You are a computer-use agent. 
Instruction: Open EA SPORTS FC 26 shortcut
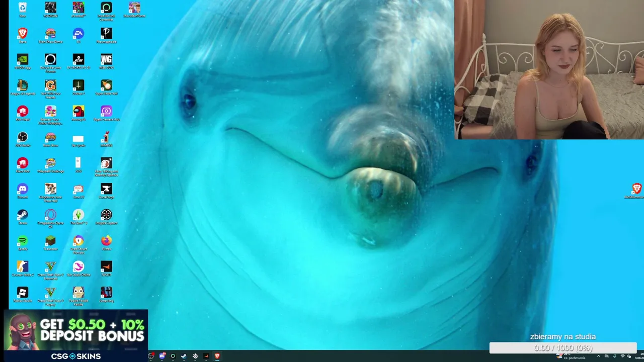tap(78, 61)
